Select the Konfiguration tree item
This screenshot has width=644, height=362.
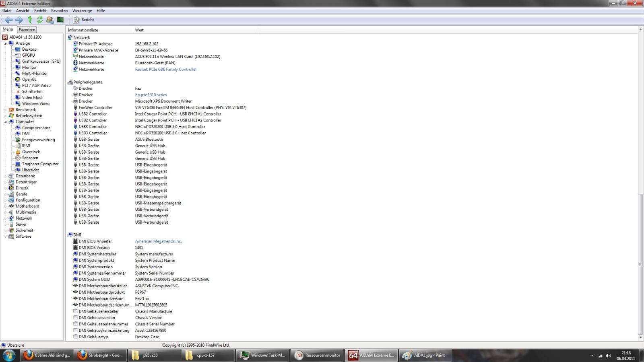[28, 200]
